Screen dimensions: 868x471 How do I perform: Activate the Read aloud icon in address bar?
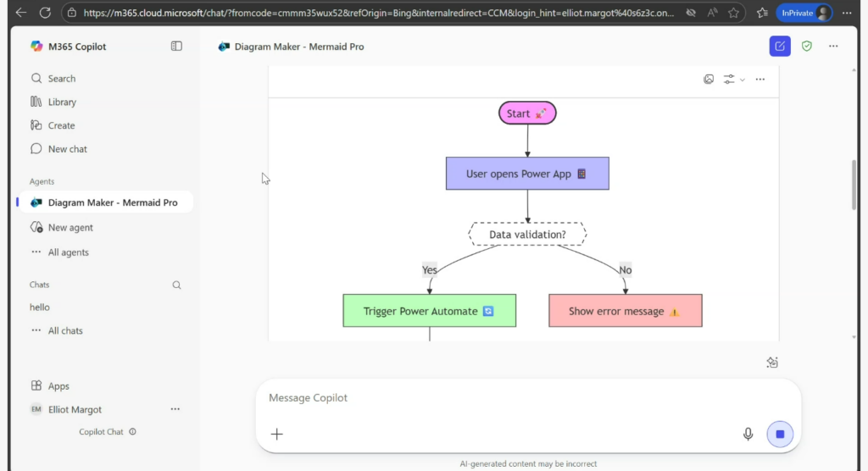[712, 13]
